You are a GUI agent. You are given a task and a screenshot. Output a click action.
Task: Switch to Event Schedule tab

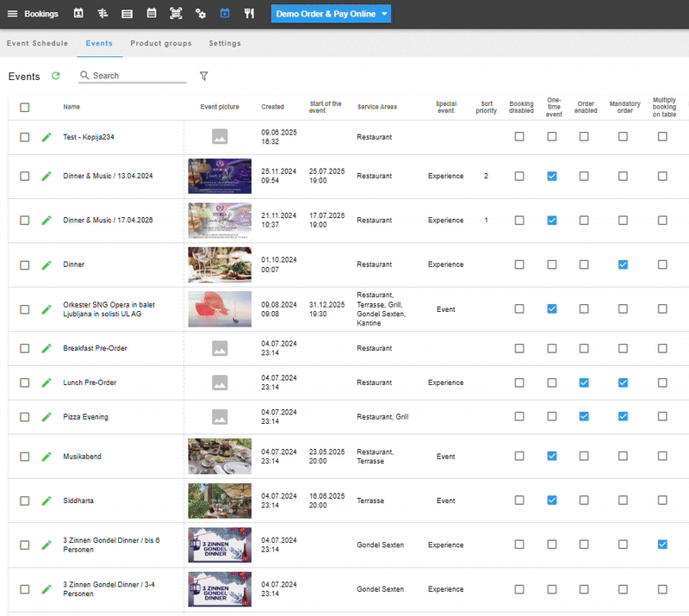37,43
